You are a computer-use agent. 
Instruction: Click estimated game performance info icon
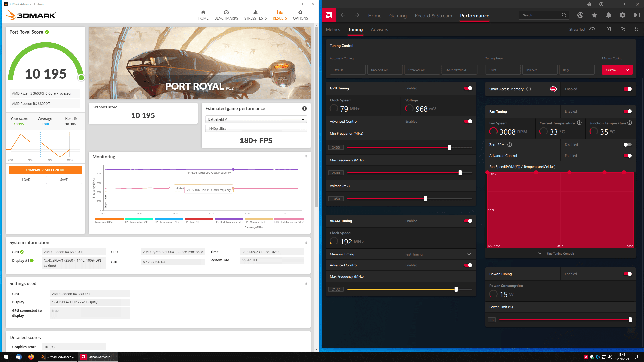pyautogui.click(x=304, y=108)
